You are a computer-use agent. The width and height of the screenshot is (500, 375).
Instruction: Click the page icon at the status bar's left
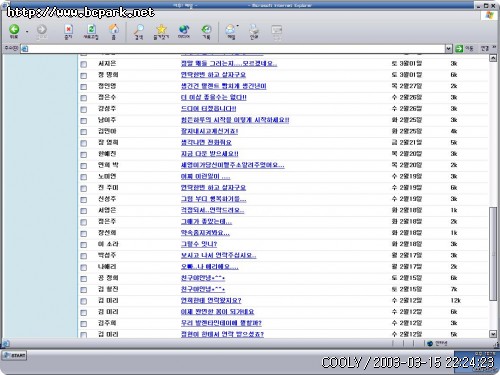click(6, 343)
